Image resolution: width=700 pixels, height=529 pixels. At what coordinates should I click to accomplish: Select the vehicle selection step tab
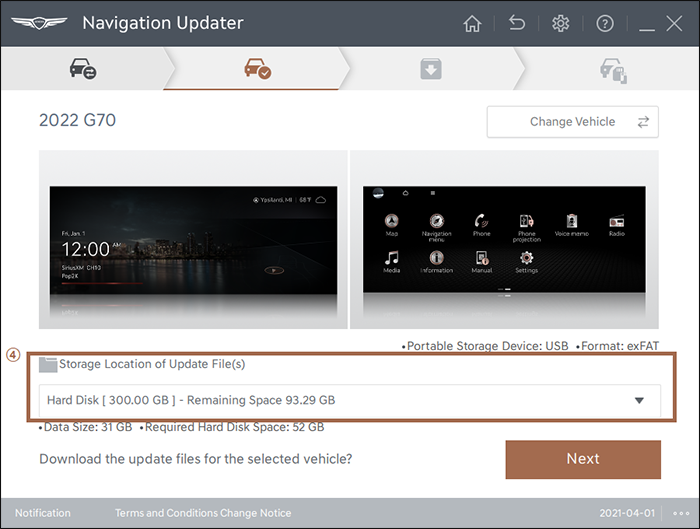coord(83,69)
